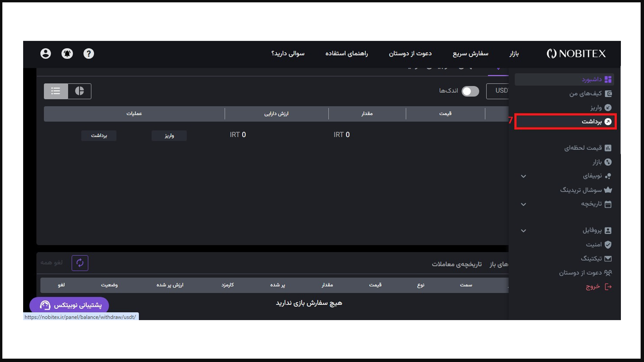Image resolution: width=644 pixels, height=362 pixels.
Task: Click the عملیات column header
Action: [134, 114]
